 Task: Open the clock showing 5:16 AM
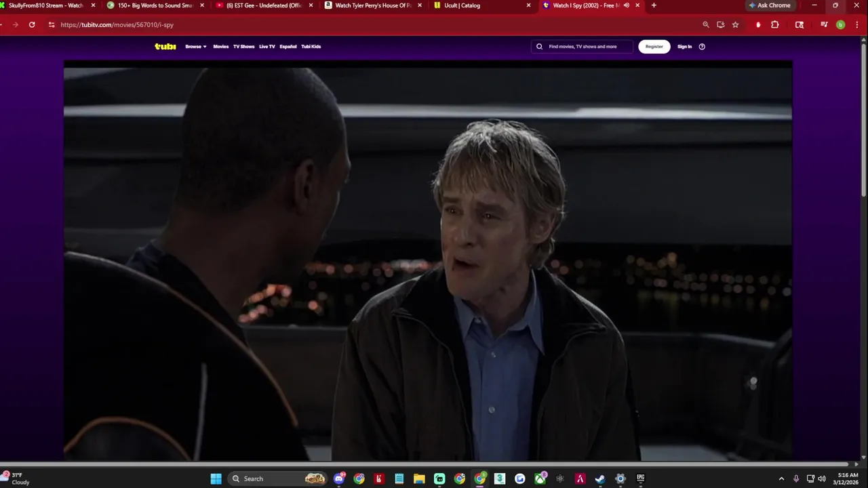point(848,479)
